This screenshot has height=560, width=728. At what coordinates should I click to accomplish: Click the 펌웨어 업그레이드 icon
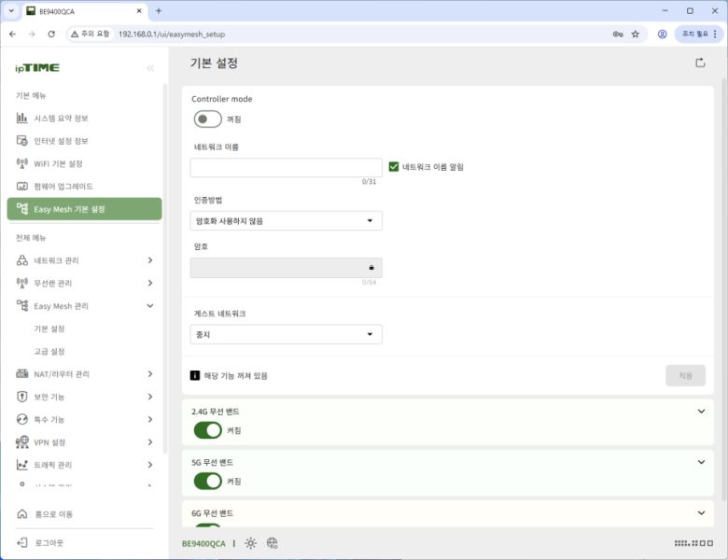pyautogui.click(x=21, y=187)
